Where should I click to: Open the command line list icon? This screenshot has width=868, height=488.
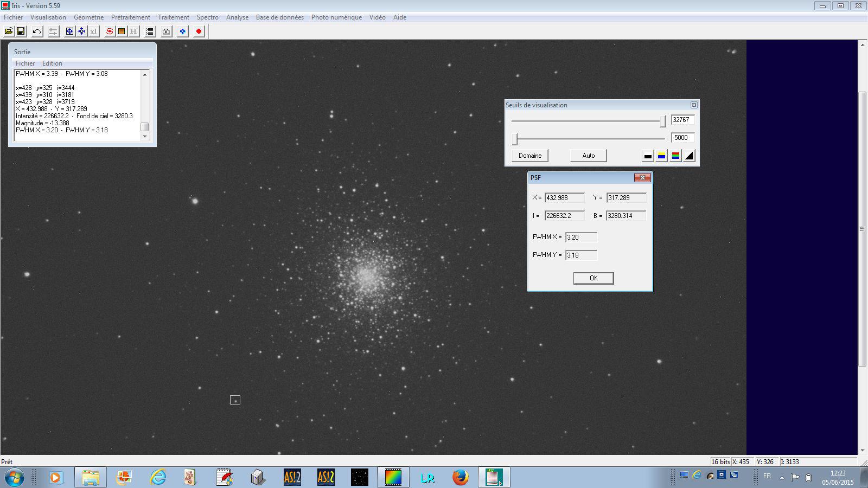click(x=150, y=31)
